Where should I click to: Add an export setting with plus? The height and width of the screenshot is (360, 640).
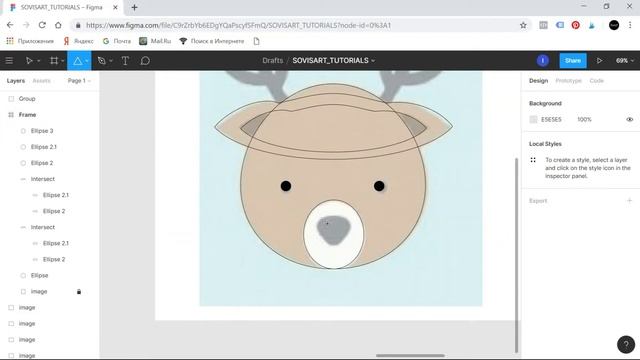pos(629,200)
